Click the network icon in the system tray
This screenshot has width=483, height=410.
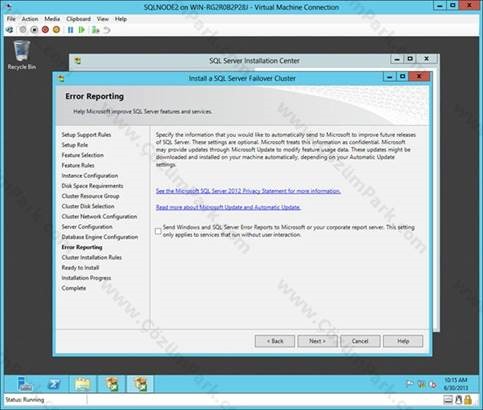(421, 384)
